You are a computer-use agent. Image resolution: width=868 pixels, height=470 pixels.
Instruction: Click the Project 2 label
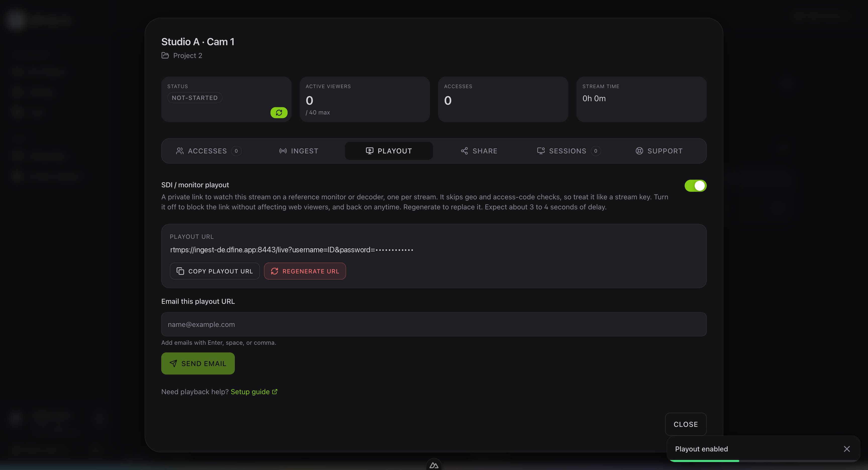pos(188,55)
